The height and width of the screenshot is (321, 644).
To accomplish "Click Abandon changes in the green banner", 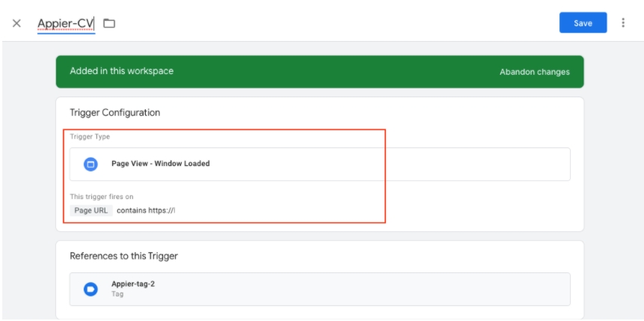I will pyautogui.click(x=534, y=72).
